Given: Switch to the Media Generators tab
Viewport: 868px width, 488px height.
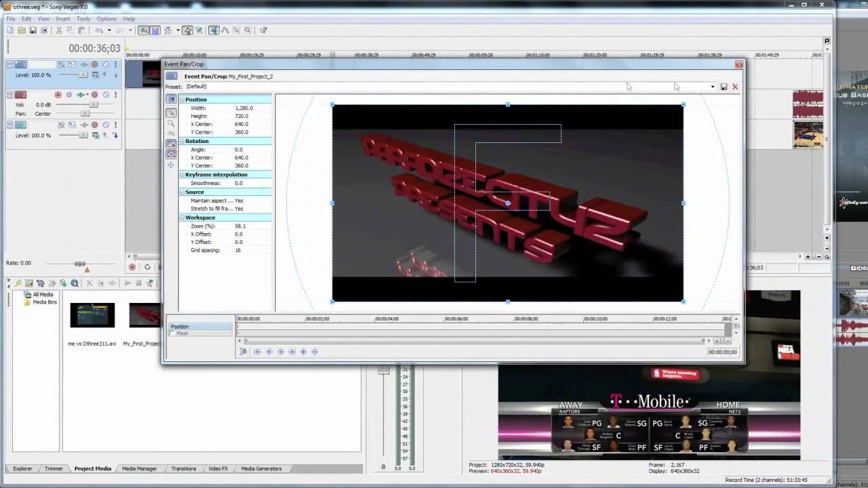Looking at the screenshot, I should [261, 468].
